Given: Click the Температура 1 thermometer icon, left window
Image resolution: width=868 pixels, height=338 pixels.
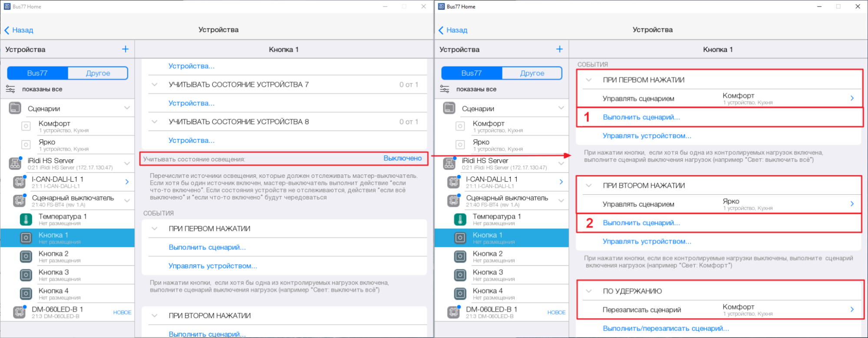Looking at the screenshot, I should click(26, 220).
